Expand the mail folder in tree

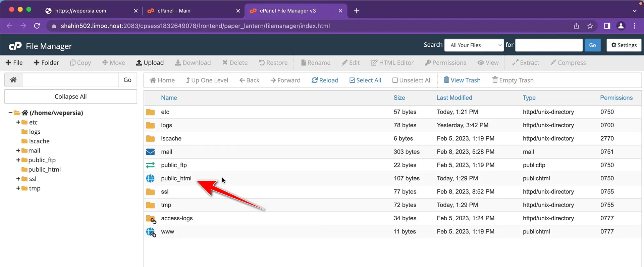click(x=18, y=150)
